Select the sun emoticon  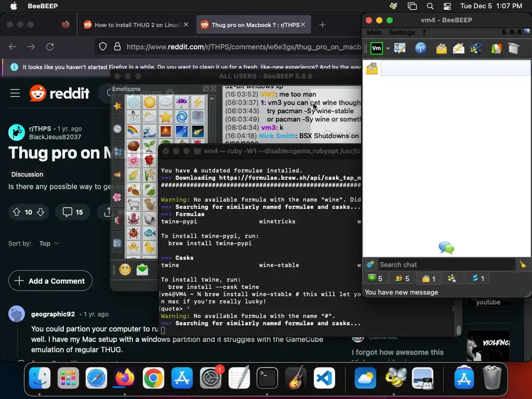pos(149,102)
